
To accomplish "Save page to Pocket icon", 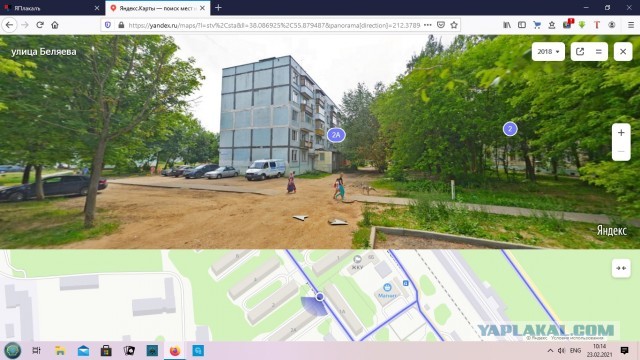I will pyautogui.click(x=441, y=25).
